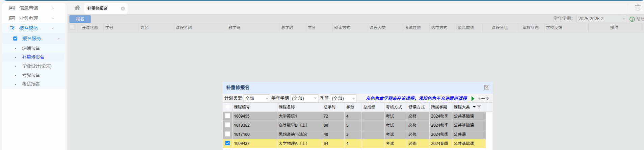The height and width of the screenshot is (150, 644).
Task: Open the 计划类型 dropdown
Action: pyautogui.click(x=257, y=98)
